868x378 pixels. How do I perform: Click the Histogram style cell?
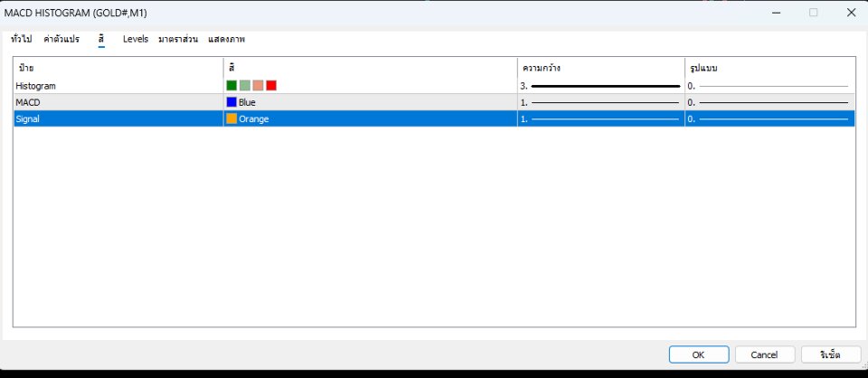[770, 86]
